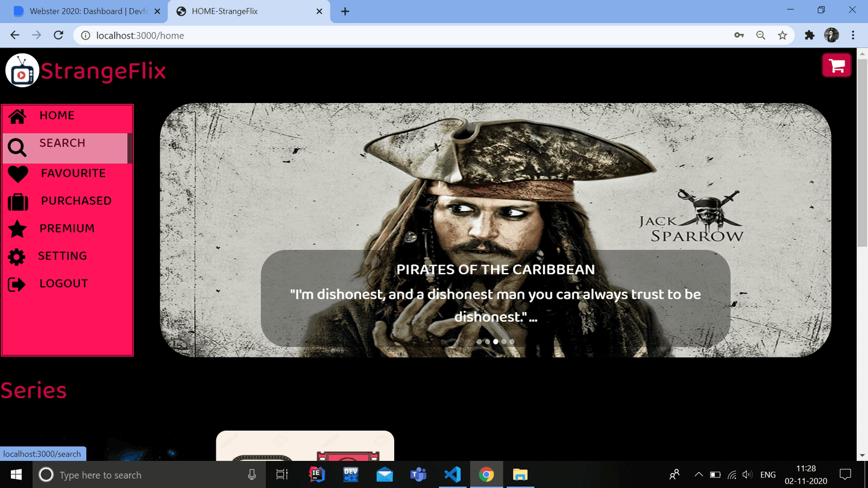The image size is (868, 488).
Task: Go forward in browser history
Action: click(37, 35)
